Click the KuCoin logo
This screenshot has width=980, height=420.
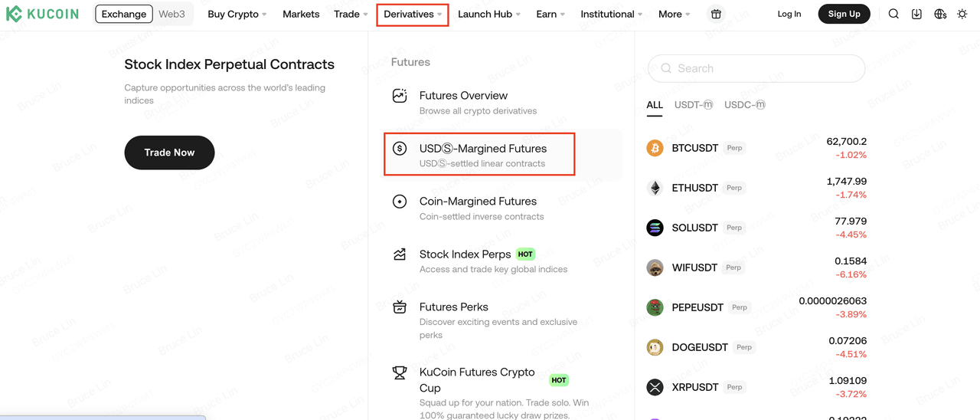[42, 14]
